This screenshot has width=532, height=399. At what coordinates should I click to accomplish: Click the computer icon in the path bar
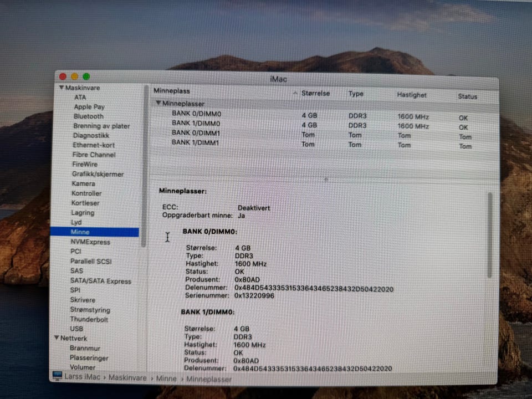[57, 376]
